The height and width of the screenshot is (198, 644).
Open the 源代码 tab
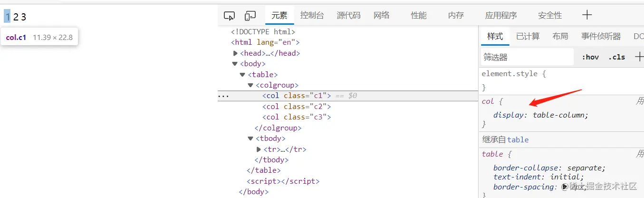coord(348,15)
